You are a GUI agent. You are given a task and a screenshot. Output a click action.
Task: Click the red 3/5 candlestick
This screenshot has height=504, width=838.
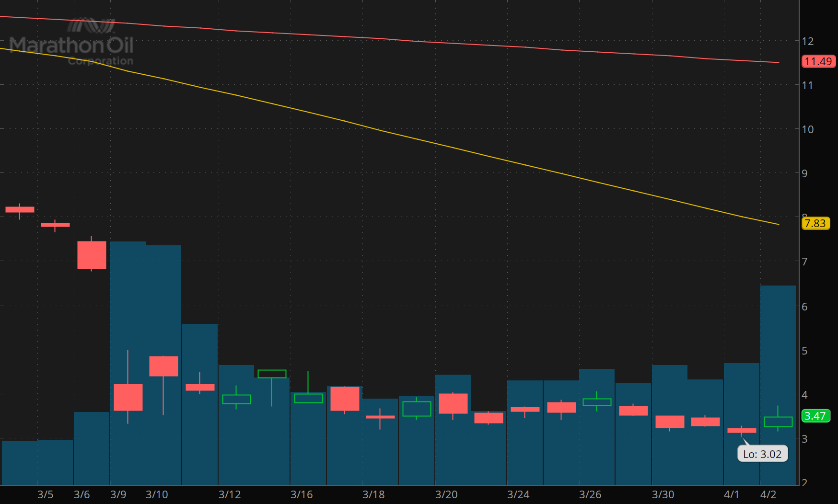(55, 225)
